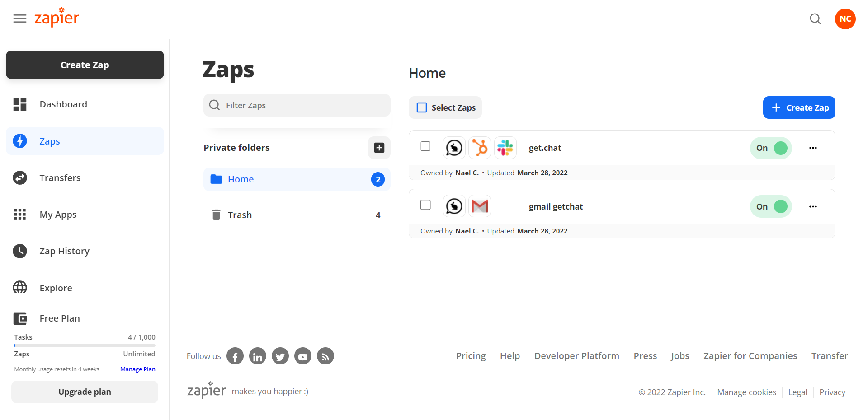Click the HubSpot icon in get.chat zap
Screen dimensions: 868x420
pyautogui.click(x=480, y=148)
